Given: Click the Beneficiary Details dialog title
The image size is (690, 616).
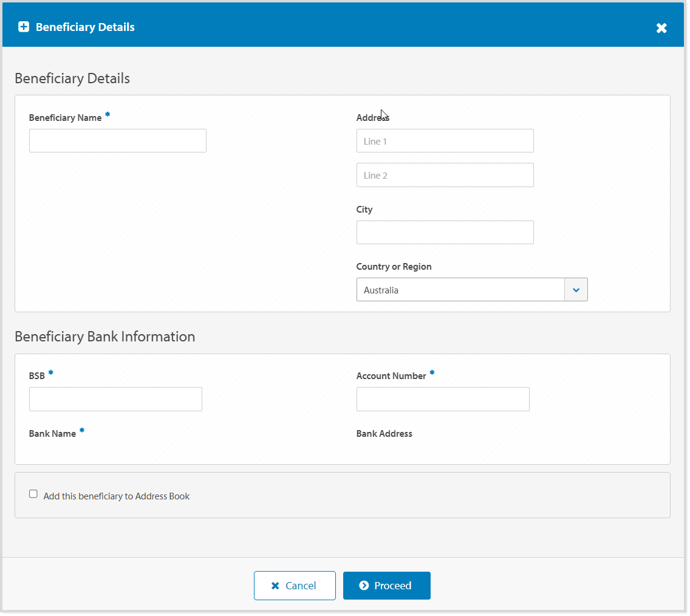Looking at the screenshot, I should point(85,27).
